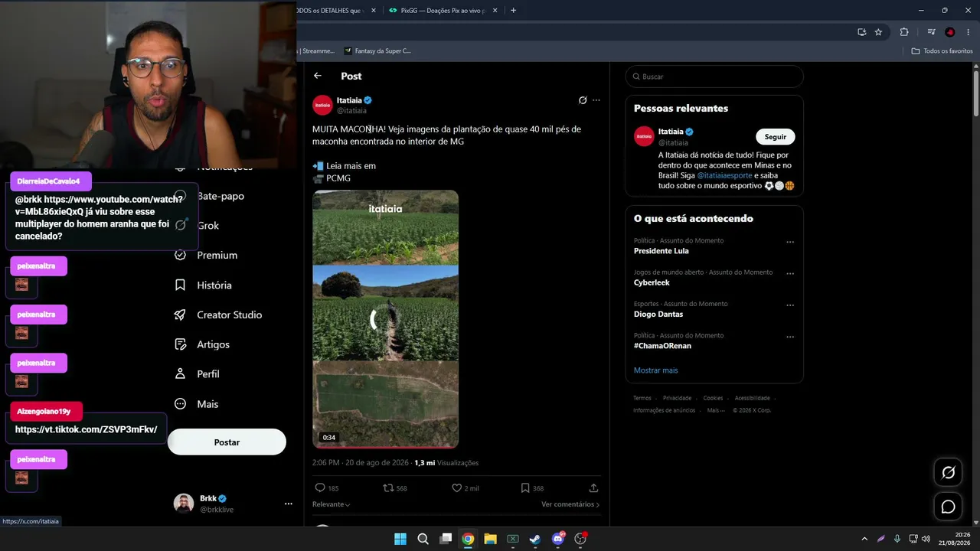Image resolution: width=980 pixels, height=551 pixels.
Task: Open more options for Cyberleek trend
Action: 790,273
